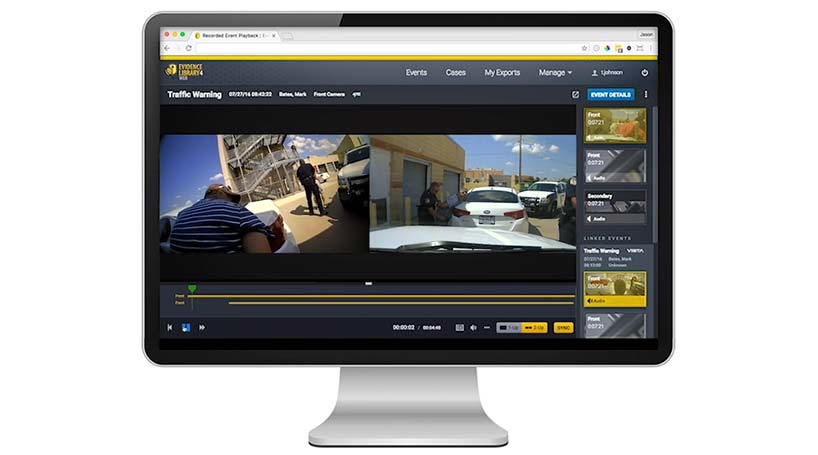Open the Events menu item
Image resolution: width=818 pixels, height=455 pixels.
point(416,72)
